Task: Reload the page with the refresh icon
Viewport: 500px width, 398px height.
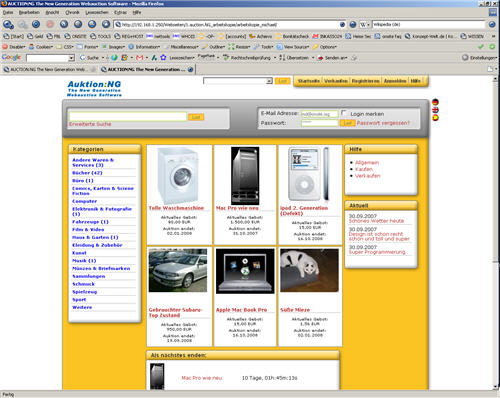Action: (36, 24)
